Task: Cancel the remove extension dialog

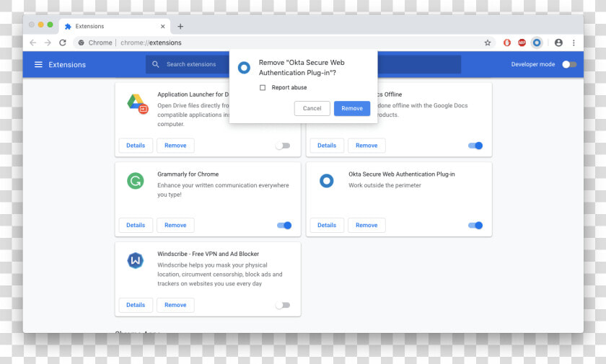Action: pos(312,108)
